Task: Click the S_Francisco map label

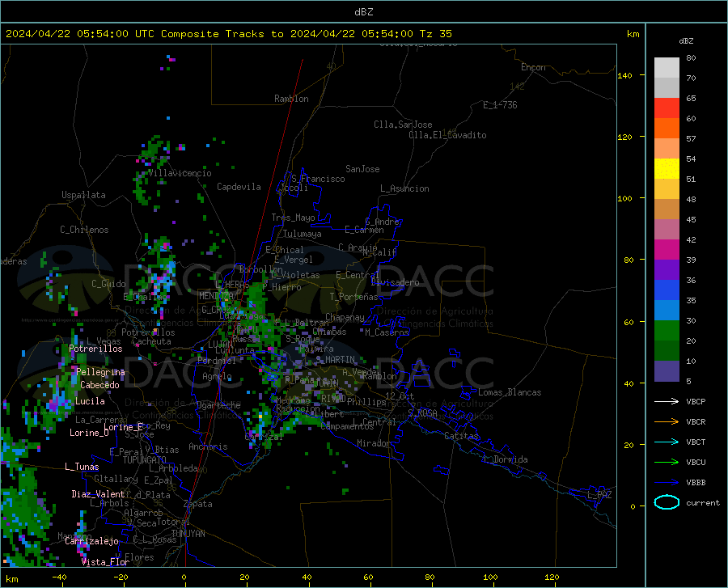Action: (318, 179)
